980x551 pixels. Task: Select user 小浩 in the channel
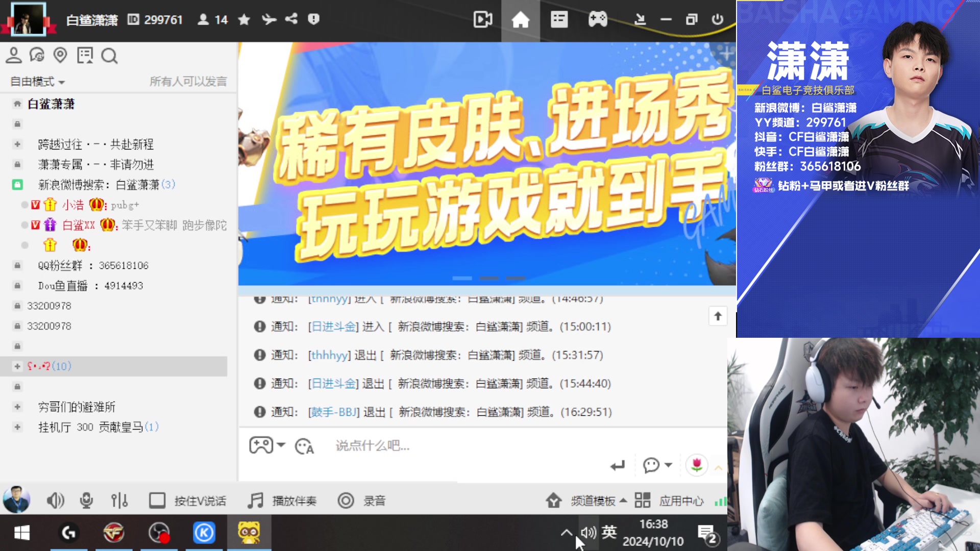coord(73,205)
